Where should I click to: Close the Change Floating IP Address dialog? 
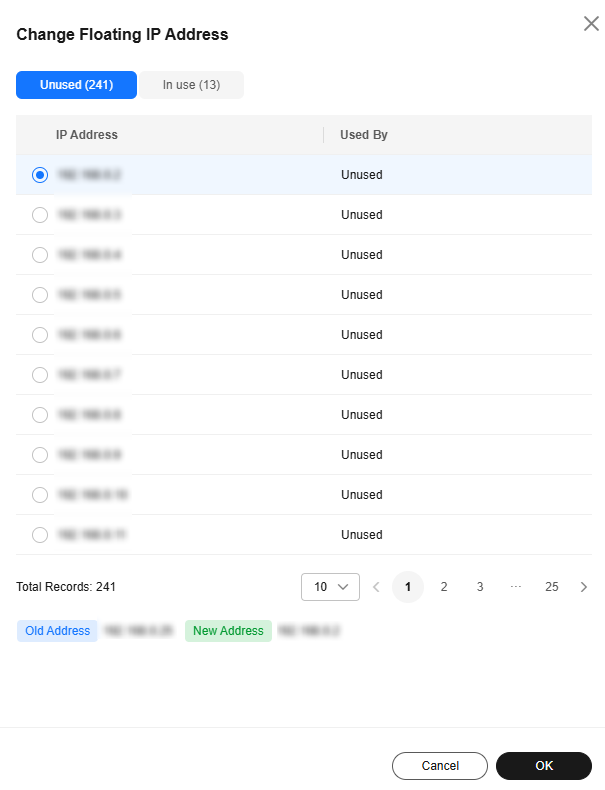click(591, 23)
